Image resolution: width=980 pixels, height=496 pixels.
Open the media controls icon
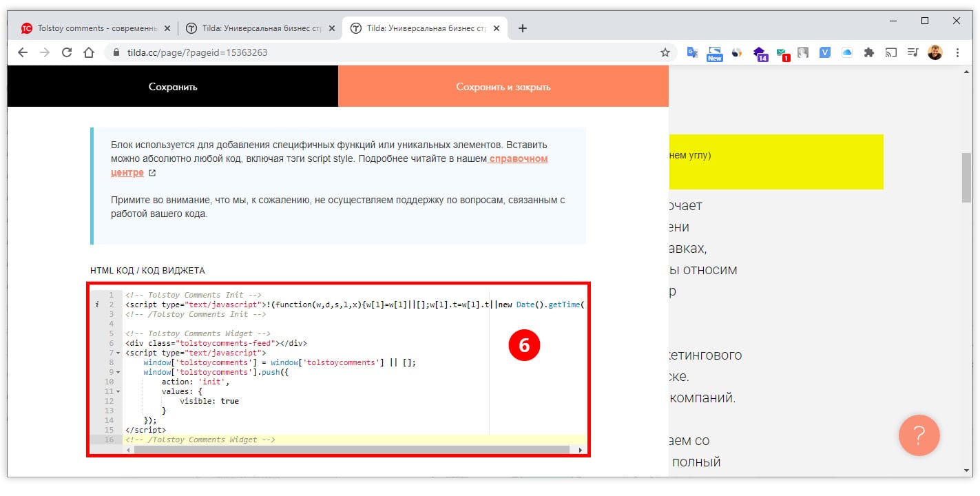(913, 52)
